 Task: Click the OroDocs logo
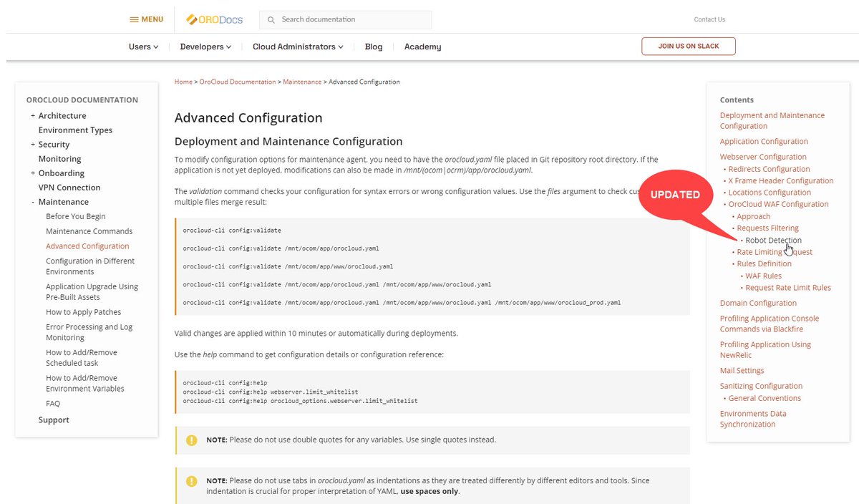point(213,19)
